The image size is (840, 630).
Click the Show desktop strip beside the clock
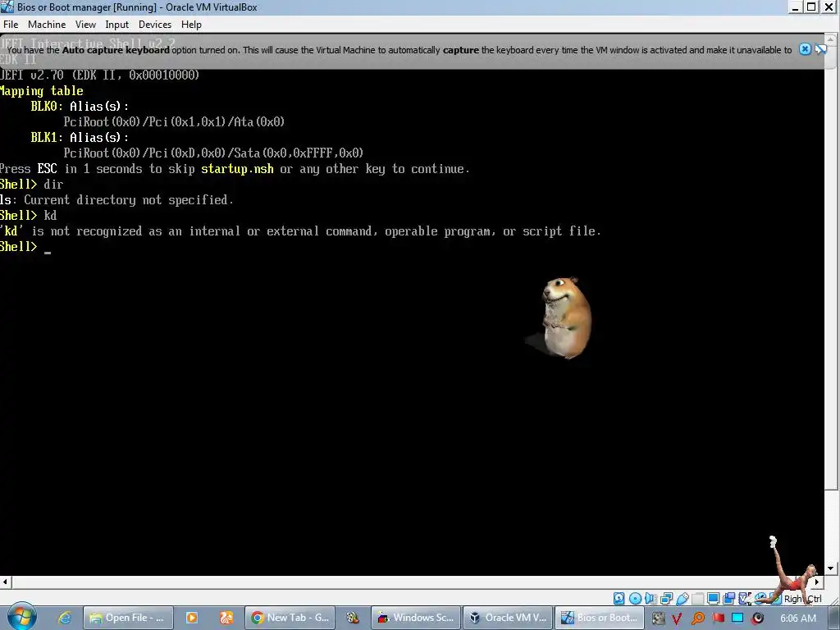point(834,618)
